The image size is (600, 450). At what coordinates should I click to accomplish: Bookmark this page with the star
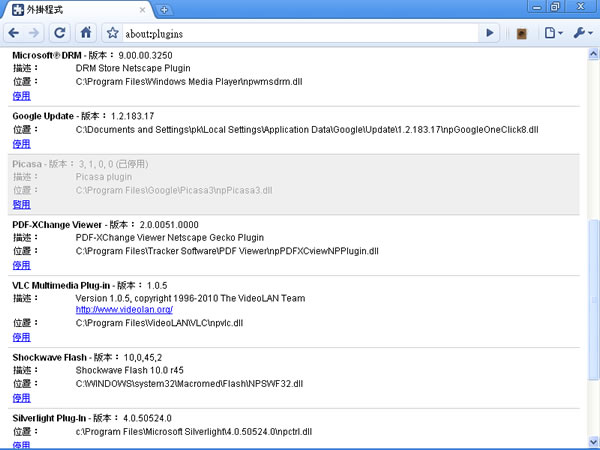112,33
